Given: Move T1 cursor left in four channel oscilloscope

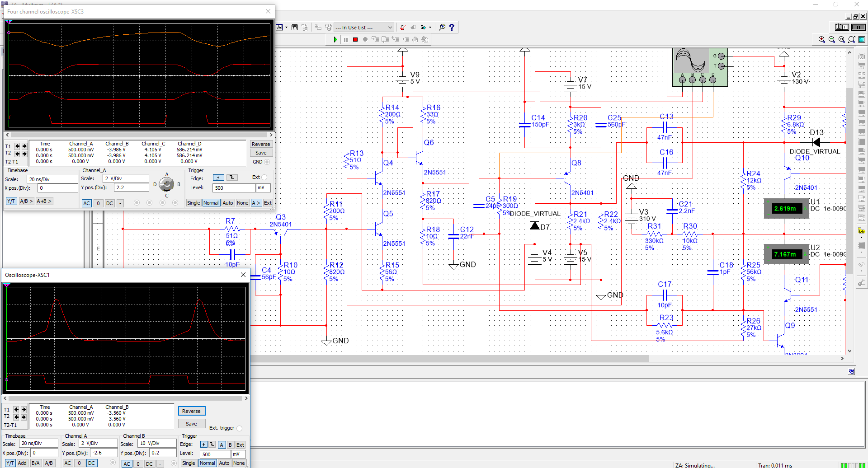Looking at the screenshot, I should tap(17, 146).
